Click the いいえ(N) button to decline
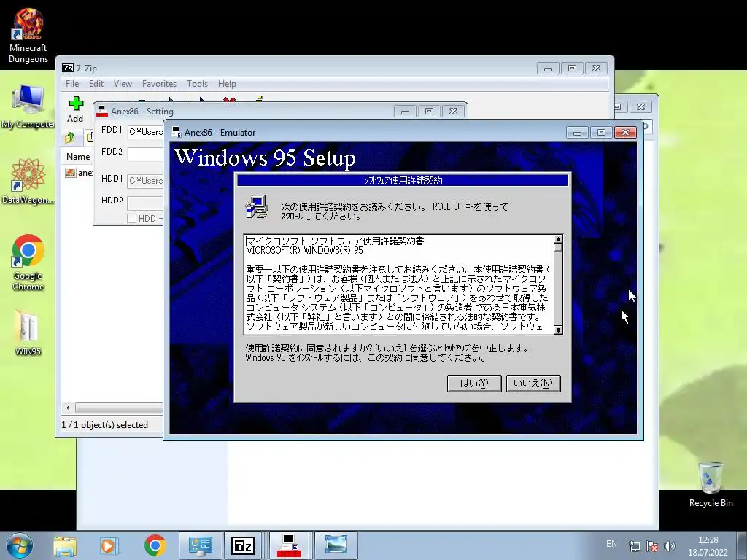The height and width of the screenshot is (560, 747). point(533,384)
